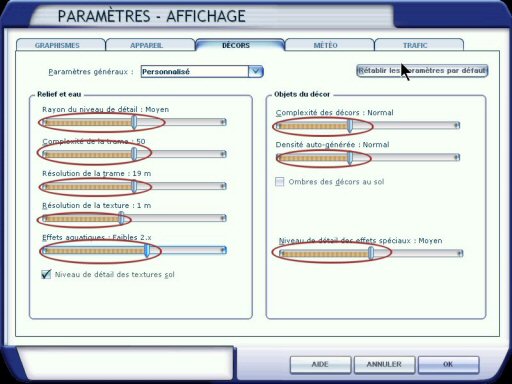Click the Complexité de la trame slider handle
Screen dimensions: 512x384
coord(134,154)
